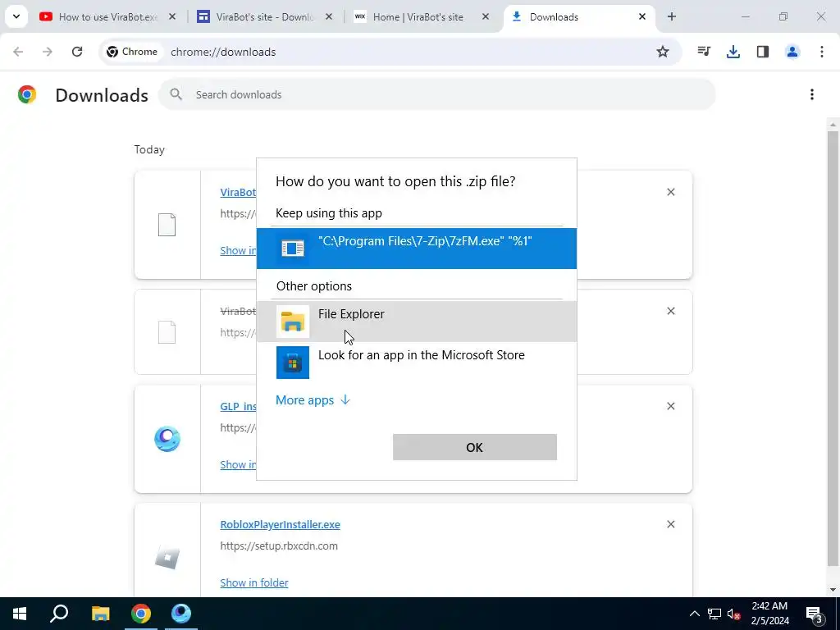Click the scrollbar down arrow
840x630 pixels.
833,591
